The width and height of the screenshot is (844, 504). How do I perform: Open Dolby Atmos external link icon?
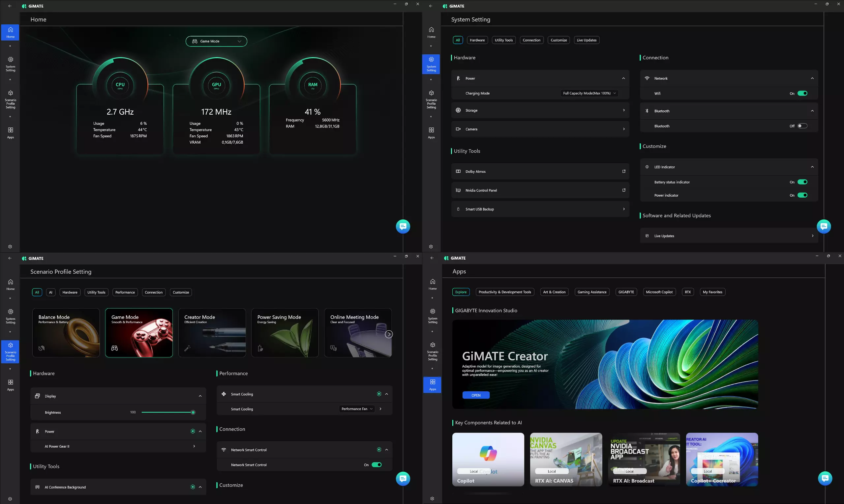click(x=624, y=172)
